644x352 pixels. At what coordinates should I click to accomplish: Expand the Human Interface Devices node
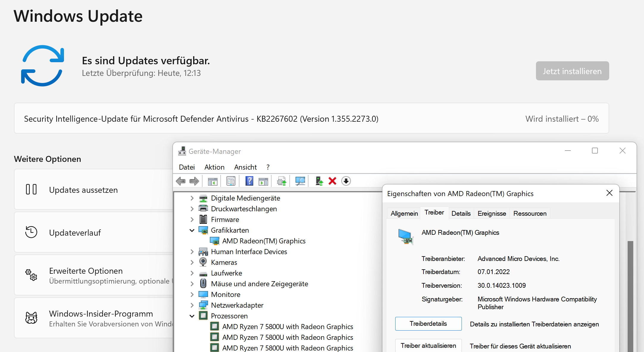click(x=192, y=252)
